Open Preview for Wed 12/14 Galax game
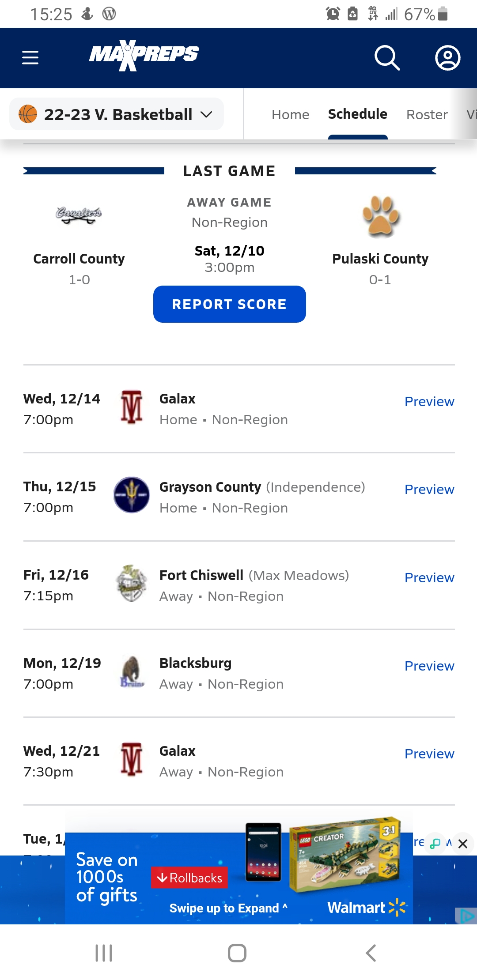Viewport: 477px width, 980px height. [429, 402]
